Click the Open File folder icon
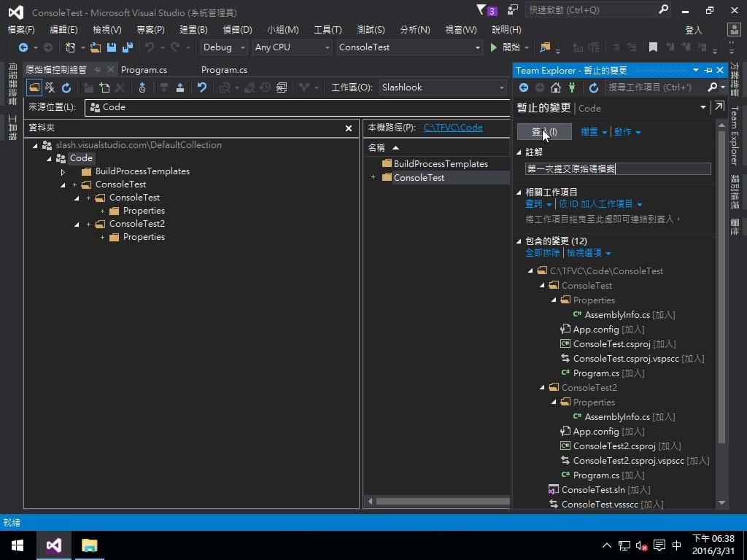This screenshot has width=747, height=560. pos(96,47)
